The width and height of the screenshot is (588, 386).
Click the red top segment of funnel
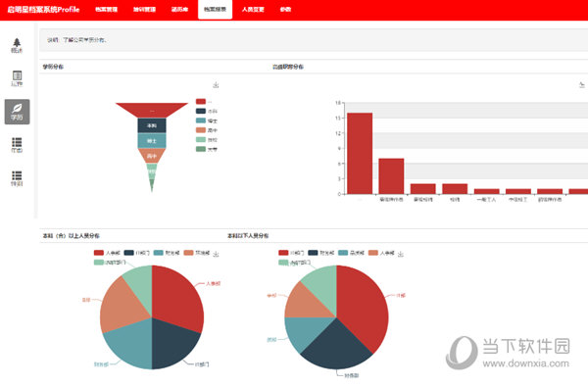pos(152,110)
